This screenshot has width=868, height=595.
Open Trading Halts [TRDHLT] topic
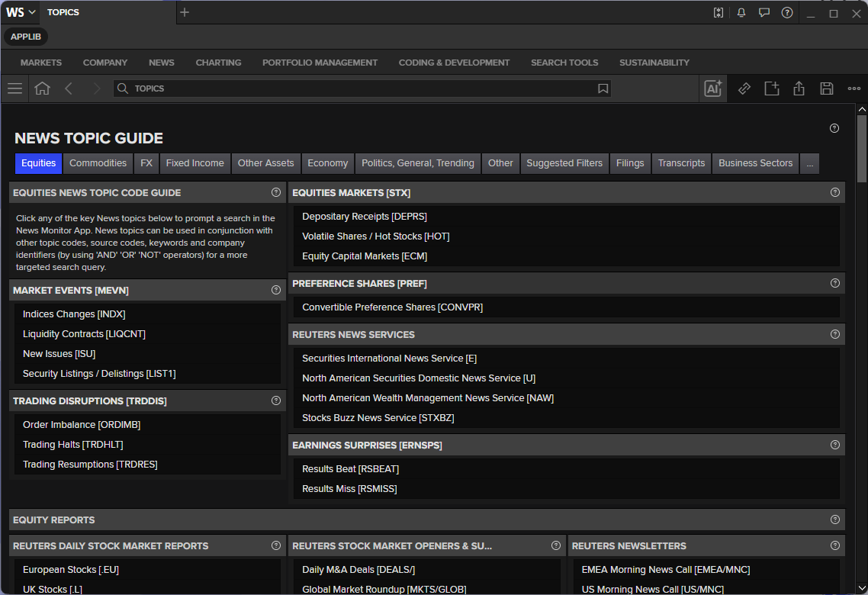coord(73,445)
